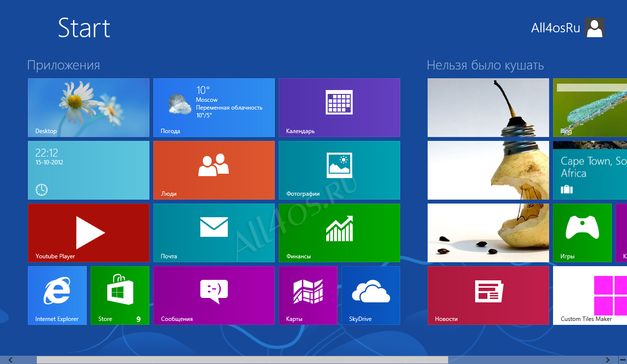Open the Финансы finance tile
This screenshot has width=627, height=364.
pos(339,233)
